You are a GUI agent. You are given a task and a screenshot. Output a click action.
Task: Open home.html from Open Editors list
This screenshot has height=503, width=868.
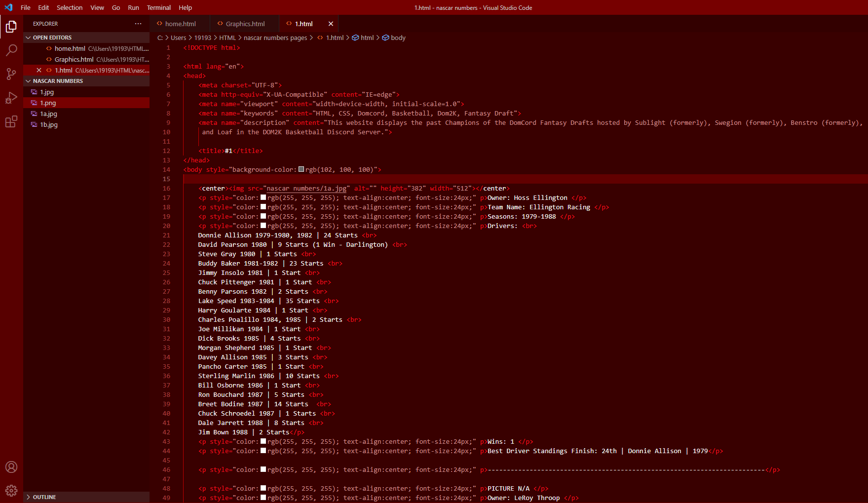(87, 48)
